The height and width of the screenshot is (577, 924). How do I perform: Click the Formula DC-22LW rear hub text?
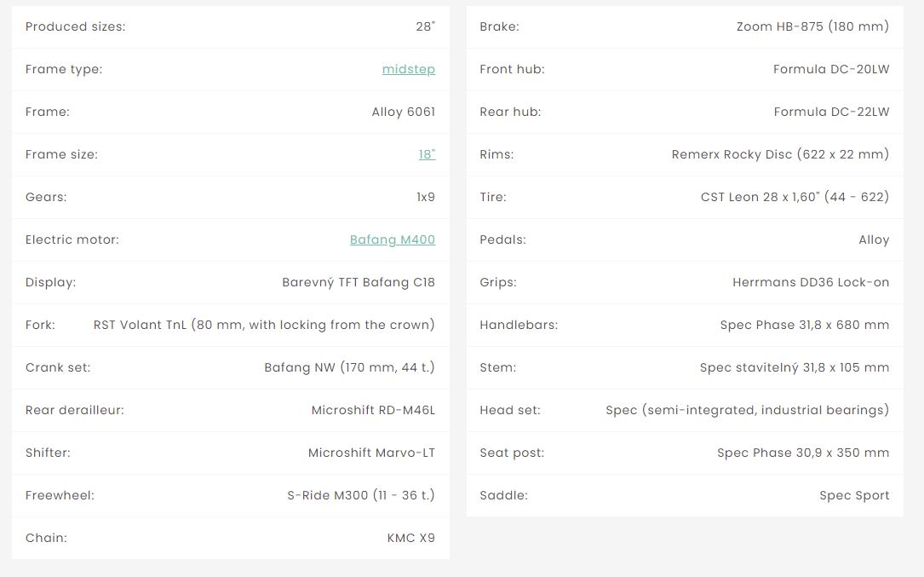pos(831,112)
